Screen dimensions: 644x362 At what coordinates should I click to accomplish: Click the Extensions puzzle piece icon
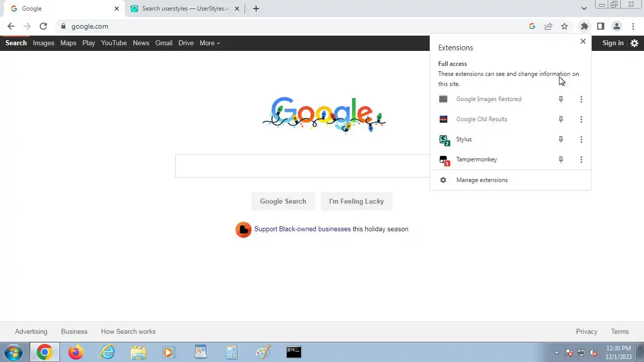584,26
